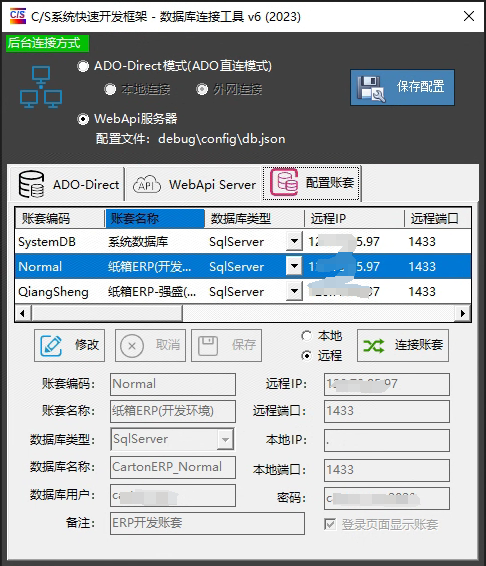Choose the 本地 radio button
The height and width of the screenshot is (566, 486).
pos(306,336)
